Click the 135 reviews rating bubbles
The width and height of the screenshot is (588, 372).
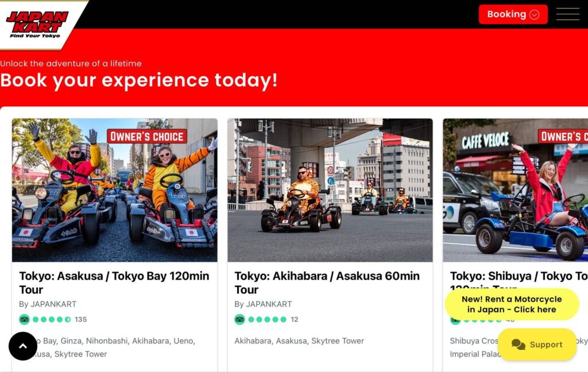[52, 320]
